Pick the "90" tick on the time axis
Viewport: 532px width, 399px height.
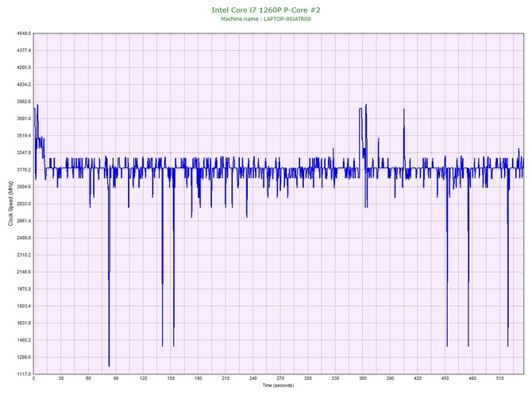[116, 378]
